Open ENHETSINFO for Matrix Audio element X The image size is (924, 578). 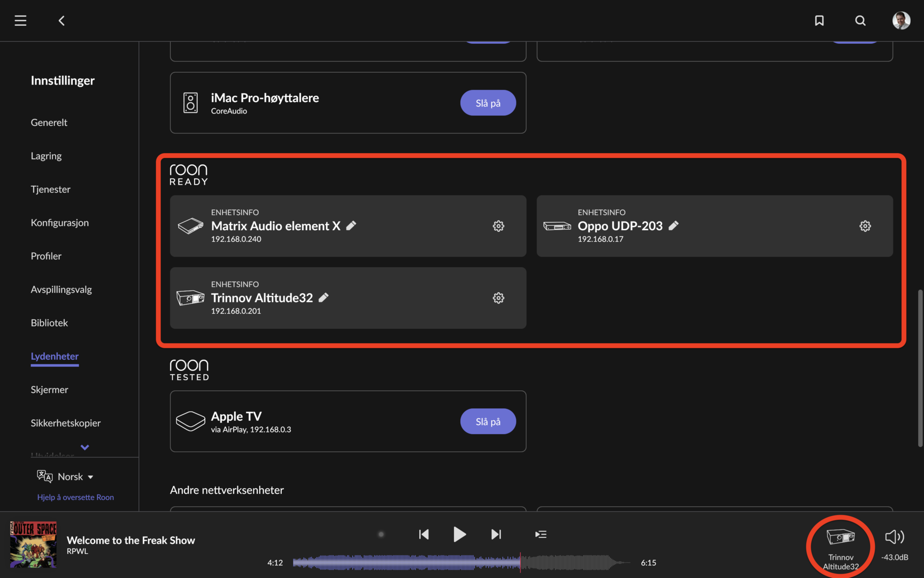tap(235, 212)
